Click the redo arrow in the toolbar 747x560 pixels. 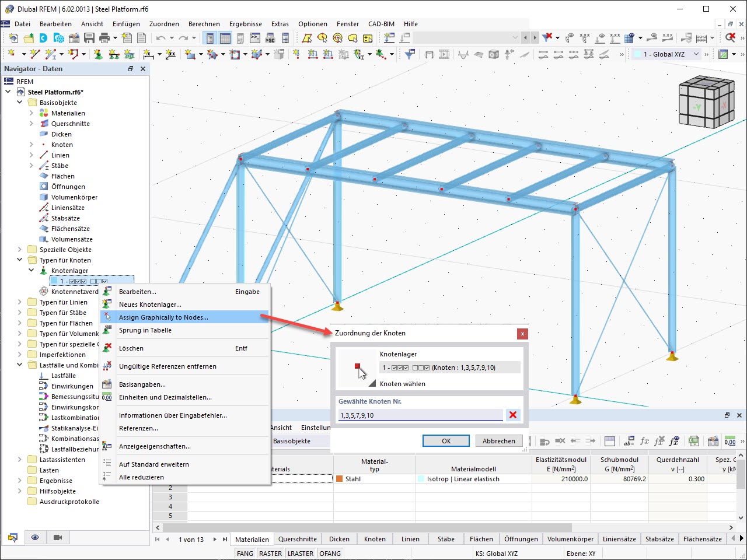[x=183, y=38]
